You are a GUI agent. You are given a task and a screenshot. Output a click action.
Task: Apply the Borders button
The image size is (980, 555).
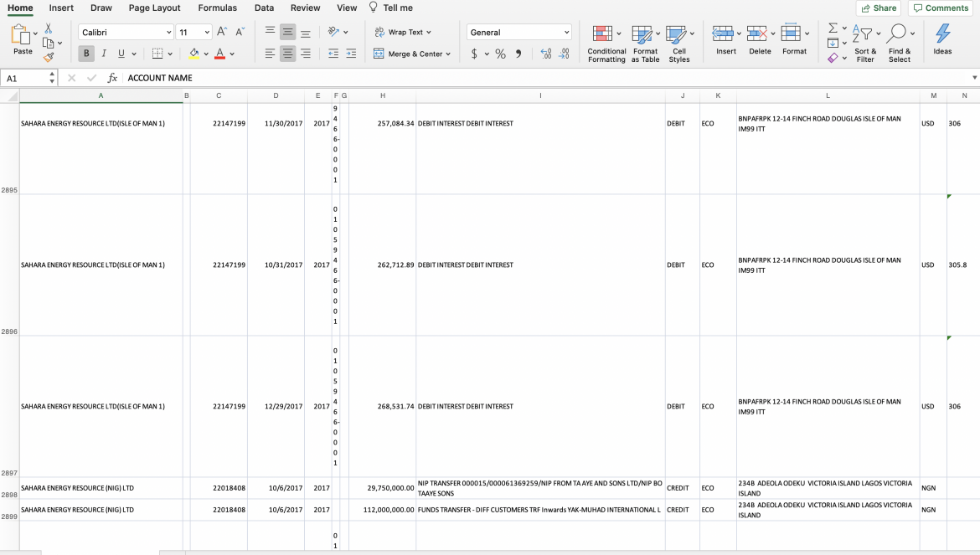tap(157, 54)
